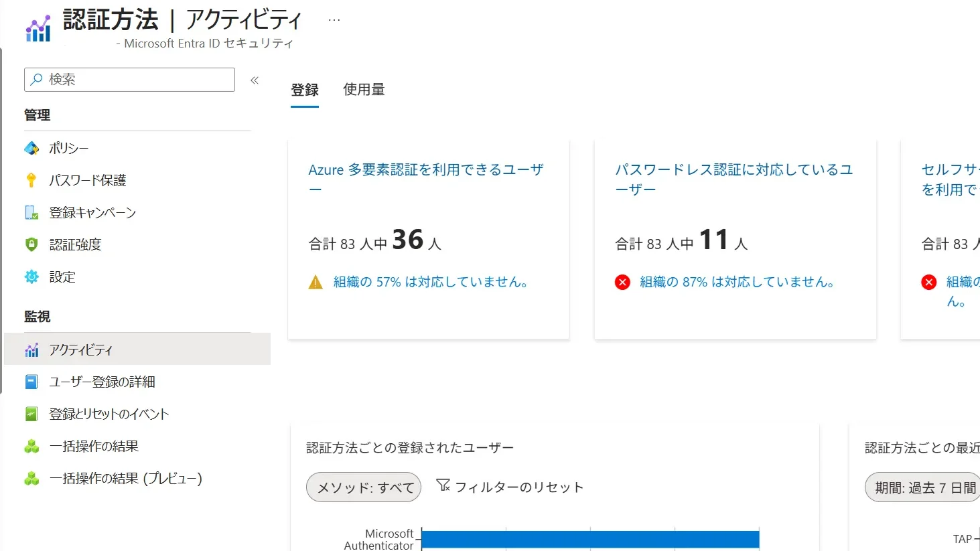
Task: Switch to the 使用量 tab
Action: point(364,90)
